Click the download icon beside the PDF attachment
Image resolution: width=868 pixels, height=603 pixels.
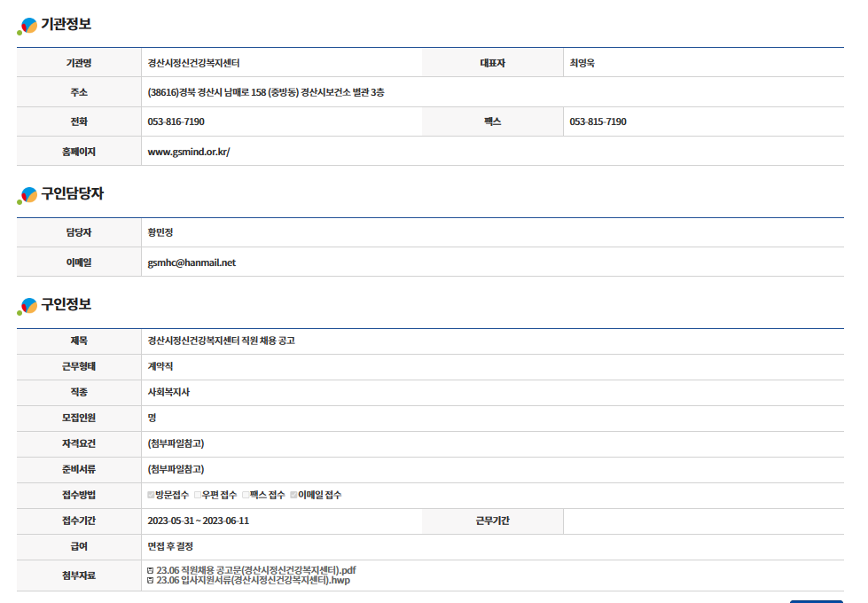coord(151,570)
